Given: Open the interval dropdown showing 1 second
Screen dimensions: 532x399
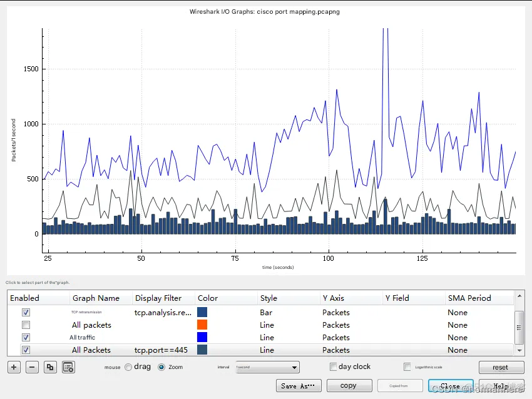Looking at the screenshot, I should (x=267, y=367).
